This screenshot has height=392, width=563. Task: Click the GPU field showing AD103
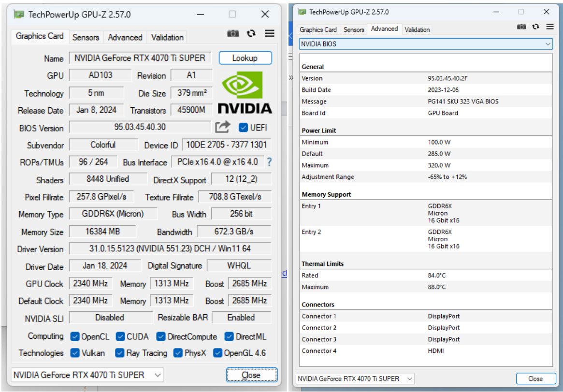tap(101, 75)
